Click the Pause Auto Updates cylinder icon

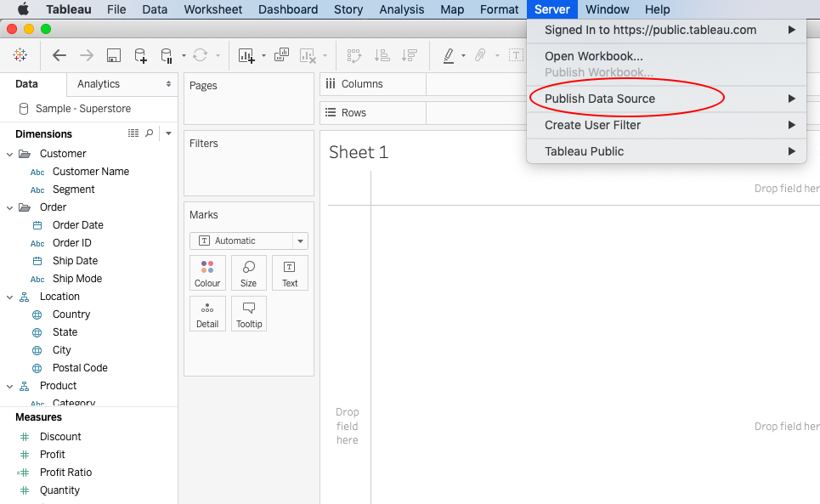167,55
